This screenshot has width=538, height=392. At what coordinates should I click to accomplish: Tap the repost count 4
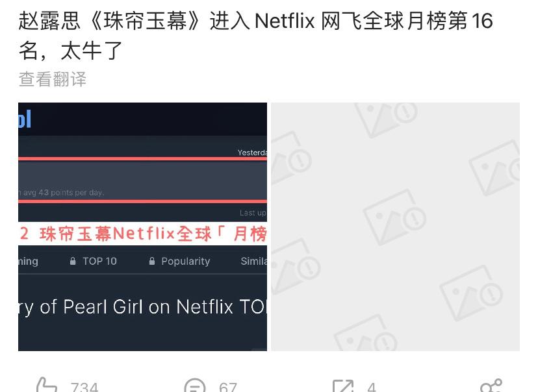coord(371,387)
